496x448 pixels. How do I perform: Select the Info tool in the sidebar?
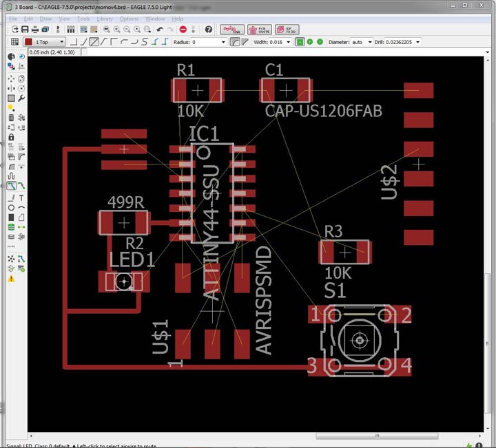pyautogui.click(x=11, y=56)
